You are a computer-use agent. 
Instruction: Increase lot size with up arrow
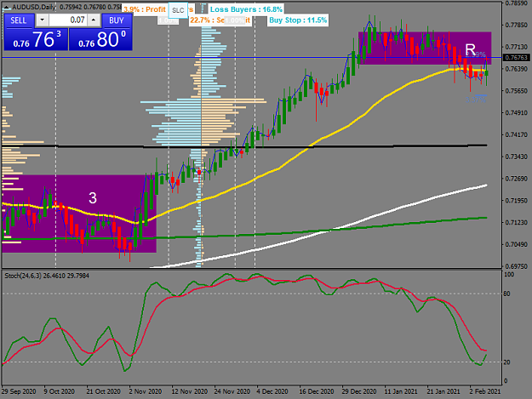94,20
